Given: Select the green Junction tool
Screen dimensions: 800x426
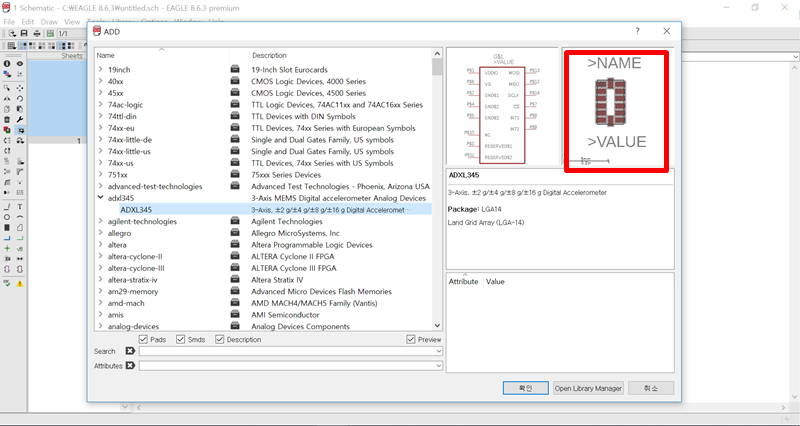Looking at the screenshot, I should click(x=7, y=248).
